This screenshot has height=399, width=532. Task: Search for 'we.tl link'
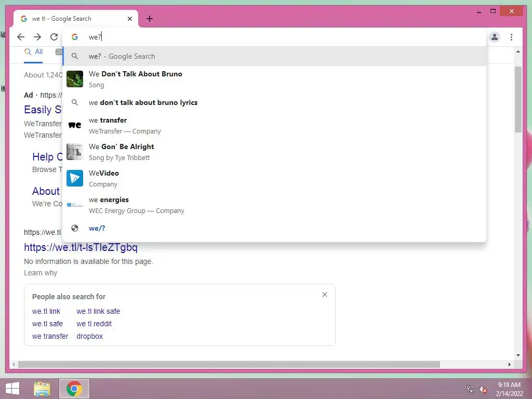click(46, 311)
